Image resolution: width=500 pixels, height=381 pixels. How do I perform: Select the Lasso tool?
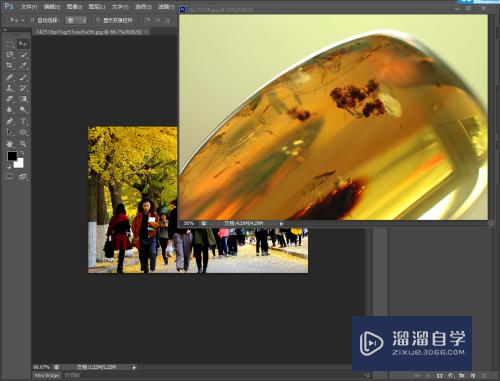pos(9,55)
